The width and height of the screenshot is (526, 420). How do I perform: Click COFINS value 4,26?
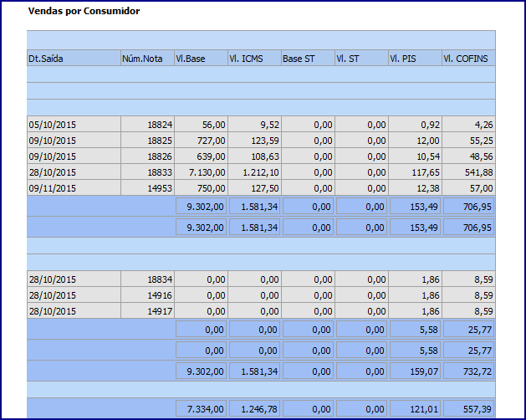click(468, 125)
